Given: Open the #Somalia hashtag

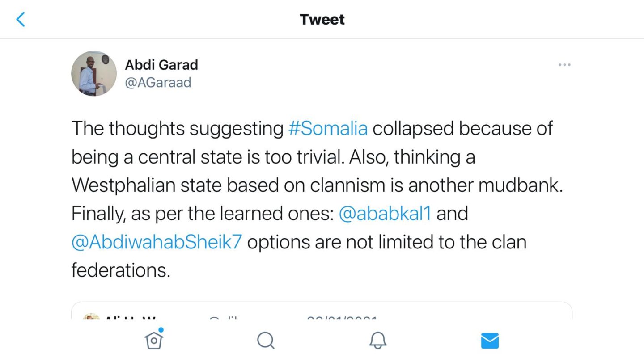Looking at the screenshot, I should coord(328,128).
